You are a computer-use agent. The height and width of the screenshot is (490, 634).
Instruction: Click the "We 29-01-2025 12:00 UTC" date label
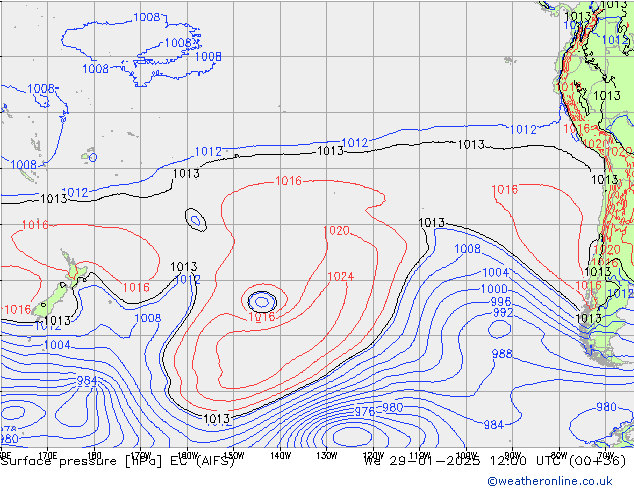tap(495, 461)
